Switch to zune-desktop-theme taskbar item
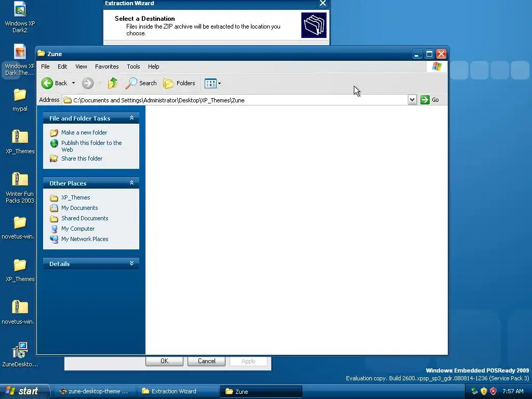This screenshot has height=399, width=532. tap(94, 391)
